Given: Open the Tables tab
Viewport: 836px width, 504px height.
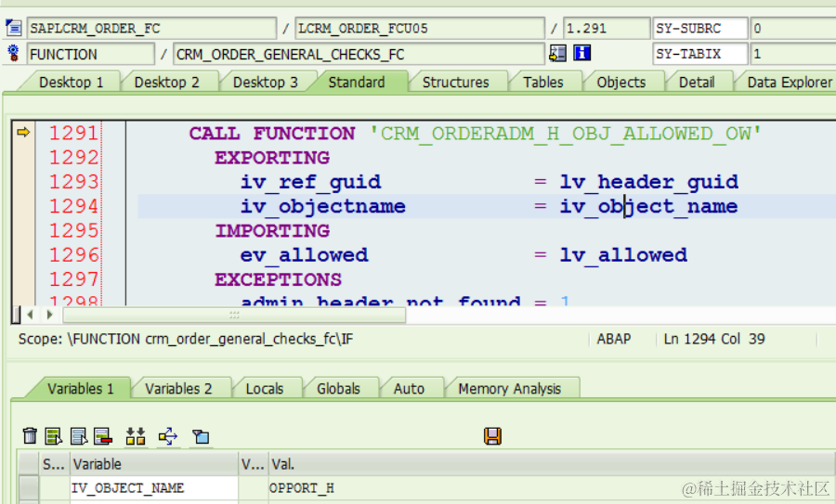Looking at the screenshot, I should (x=542, y=82).
